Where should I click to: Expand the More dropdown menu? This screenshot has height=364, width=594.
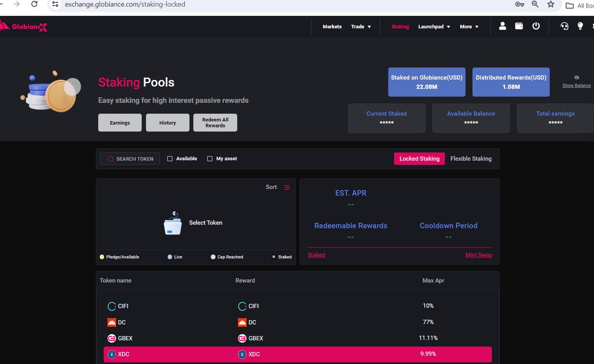pyautogui.click(x=469, y=27)
